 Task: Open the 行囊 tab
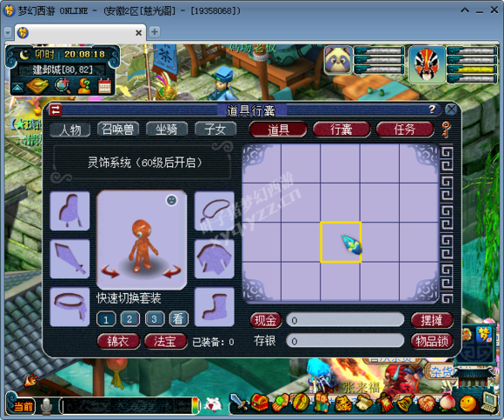[342, 130]
